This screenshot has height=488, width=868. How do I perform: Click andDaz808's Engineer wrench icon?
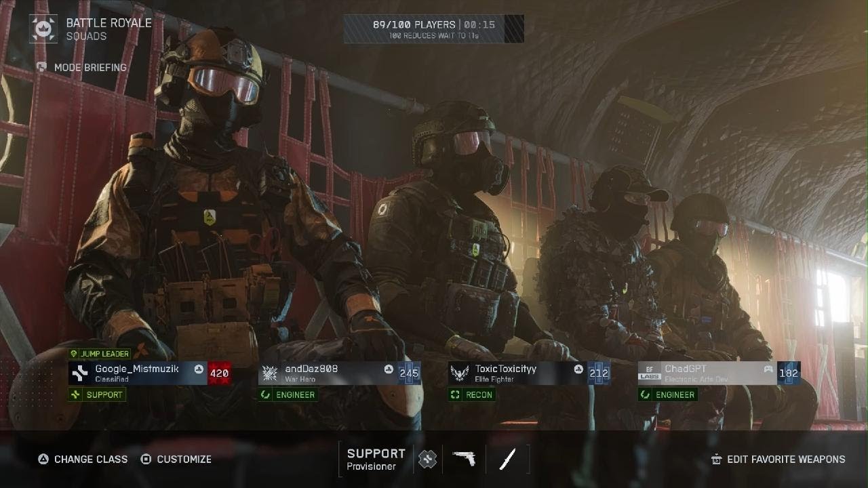[x=266, y=394]
